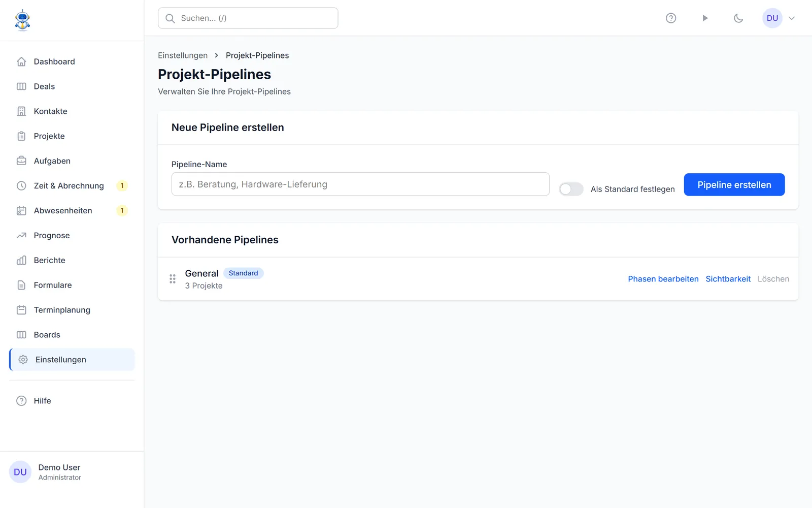Click the General pipeline name

click(201, 273)
